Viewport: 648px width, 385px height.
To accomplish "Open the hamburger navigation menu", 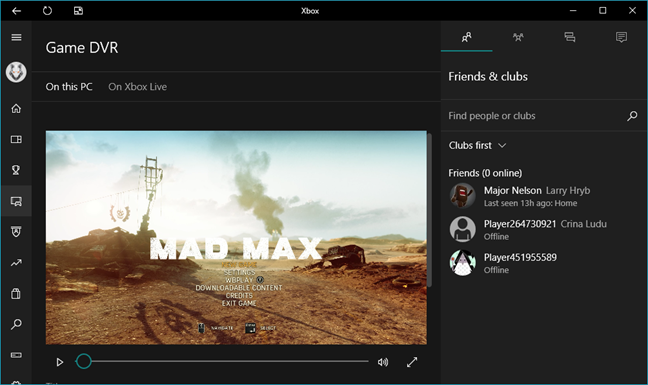I will [16, 38].
